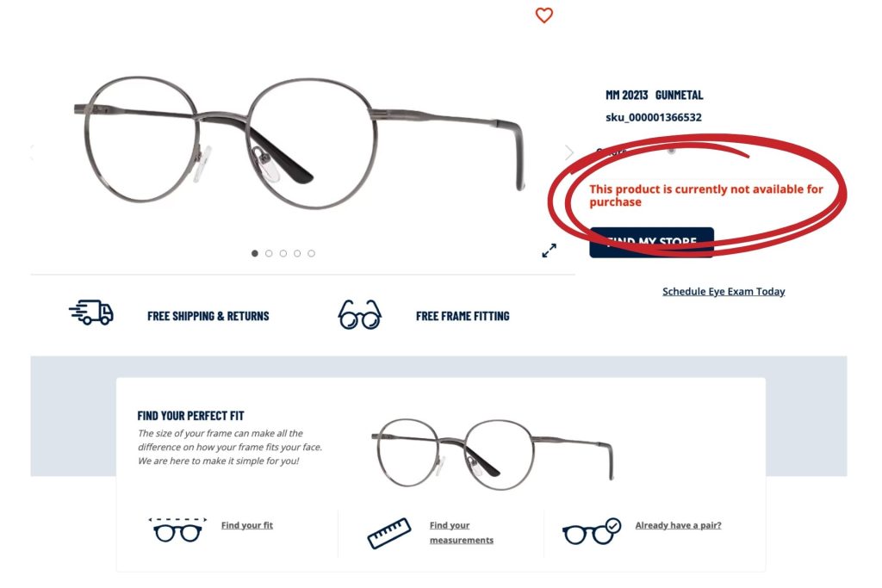Click the dotted-width glasses fit icon
Image resolution: width=882 pixels, height=588 pixels.
177,529
